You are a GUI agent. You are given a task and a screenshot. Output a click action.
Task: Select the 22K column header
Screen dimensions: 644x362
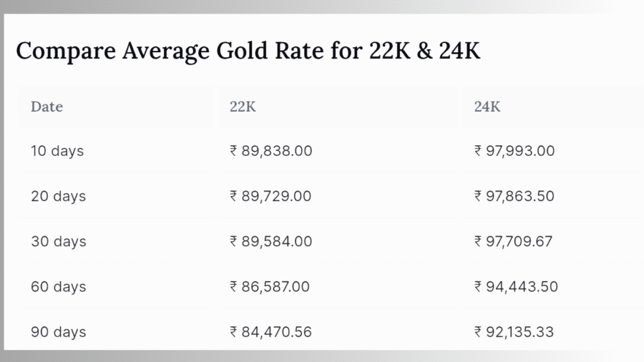point(242,107)
